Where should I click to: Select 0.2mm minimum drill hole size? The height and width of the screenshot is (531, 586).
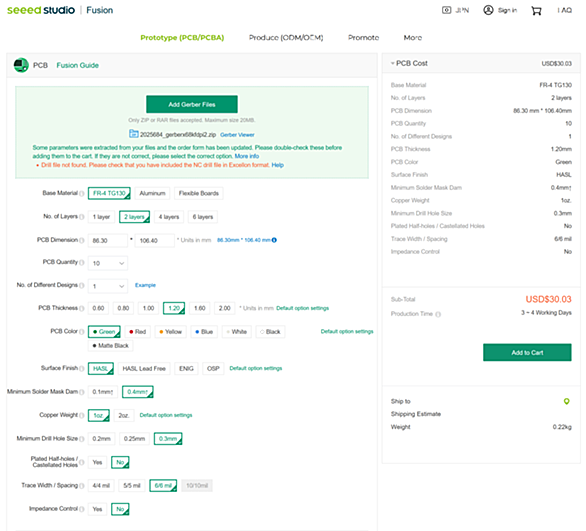[101, 439]
